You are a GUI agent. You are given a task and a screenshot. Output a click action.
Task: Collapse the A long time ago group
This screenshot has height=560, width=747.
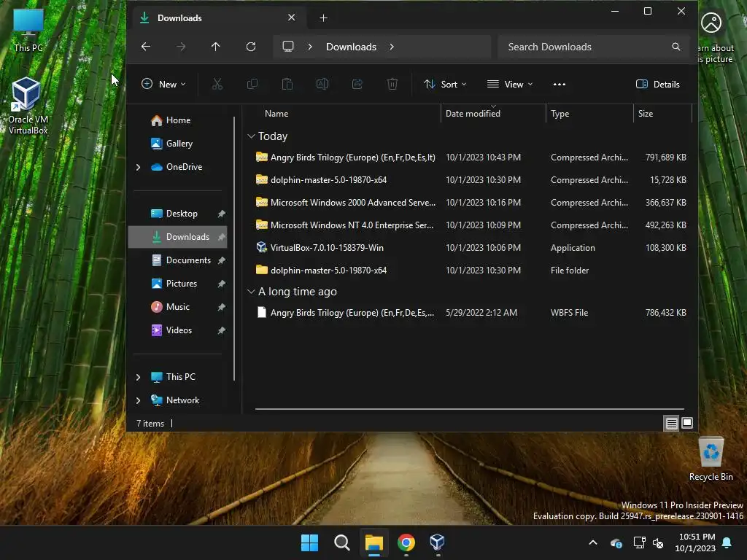pyautogui.click(x=251, y=292)
